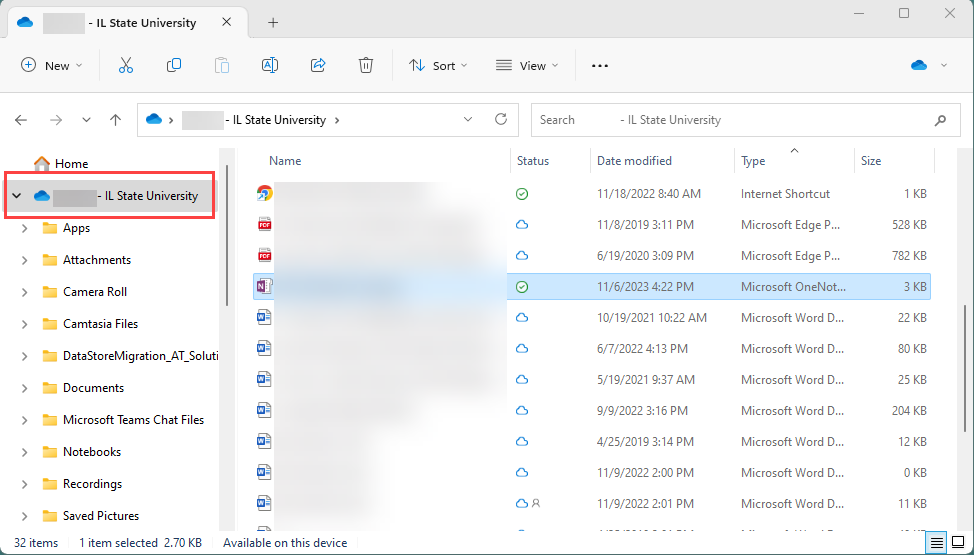
Task: Click the file list vertical scrollbar
Action: 965,367
